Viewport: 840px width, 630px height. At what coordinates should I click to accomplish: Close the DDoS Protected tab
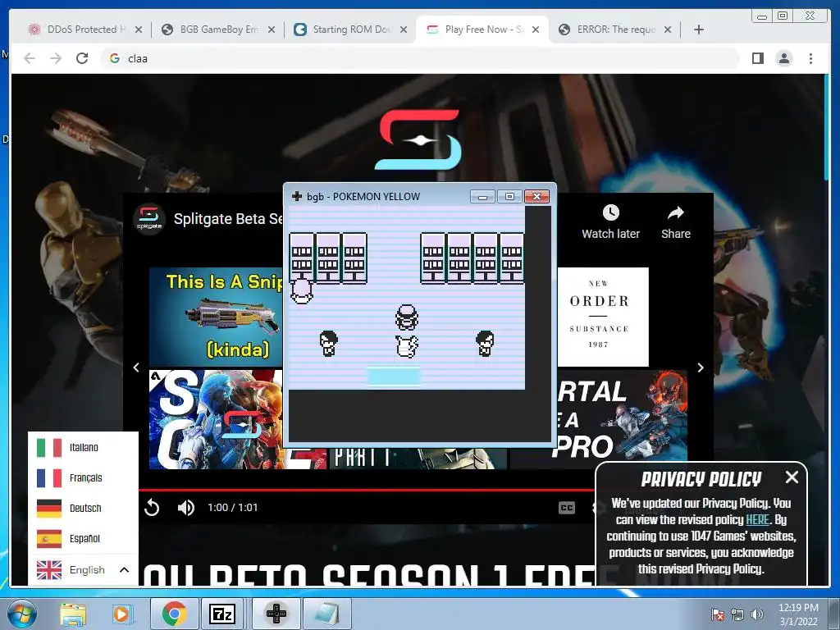(x=139, y=30)
